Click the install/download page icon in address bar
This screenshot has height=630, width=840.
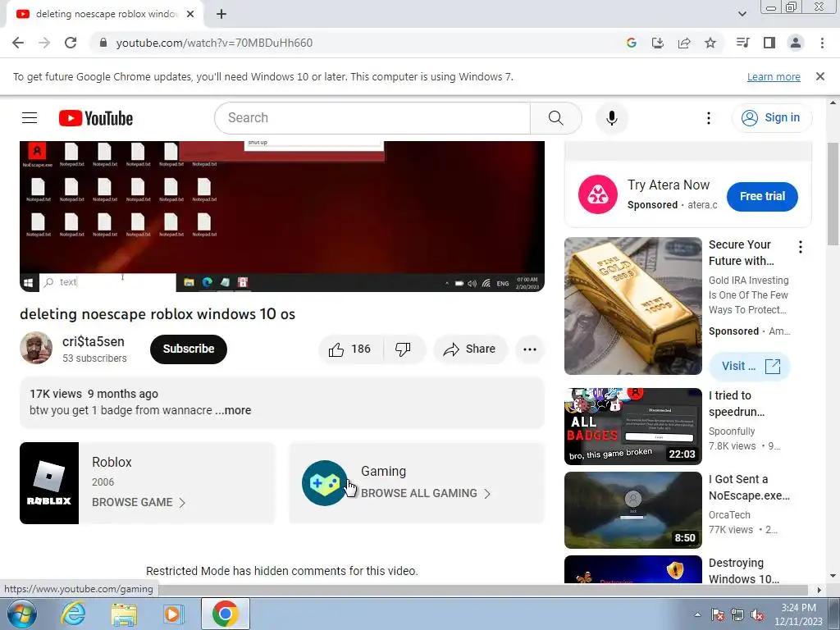click(657, 43)
